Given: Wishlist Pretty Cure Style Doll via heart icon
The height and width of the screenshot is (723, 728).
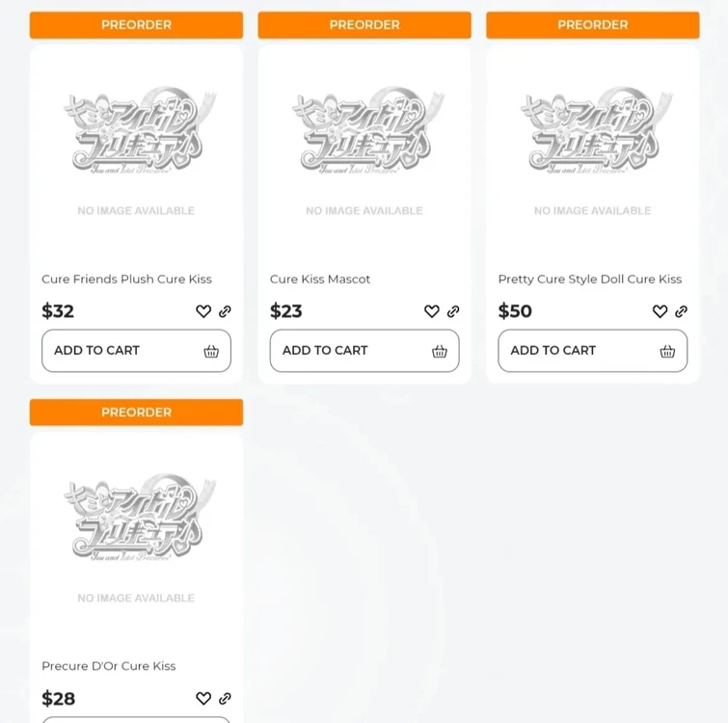Looking at the screenshot, I should pos(660,311).
